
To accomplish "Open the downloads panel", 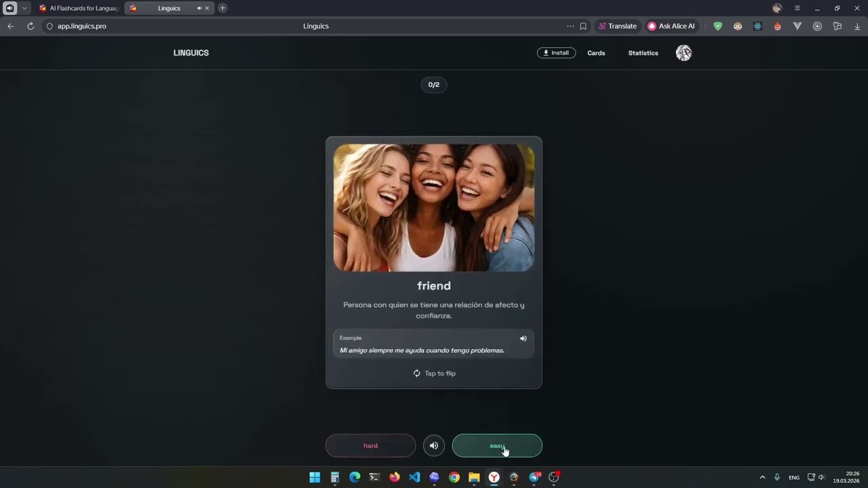I will click(x=857, y=26).
